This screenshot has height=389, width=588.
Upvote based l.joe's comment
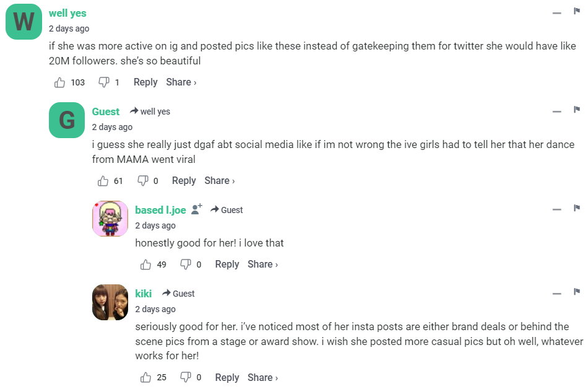(x=146, y=264)
